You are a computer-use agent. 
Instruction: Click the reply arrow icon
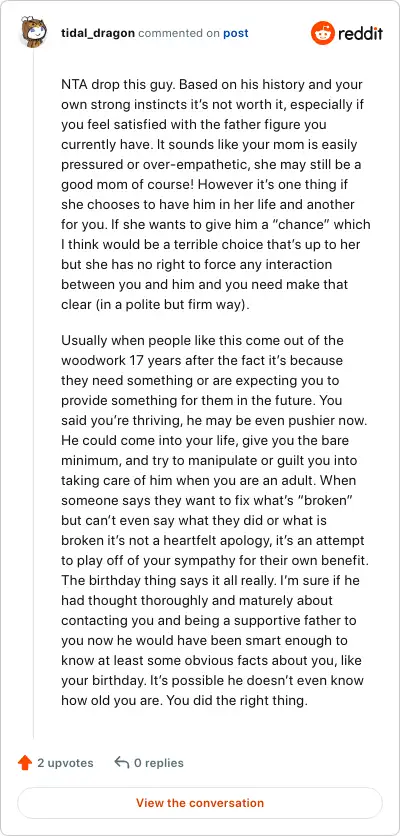pyautogui.click(x=122, y=763)
